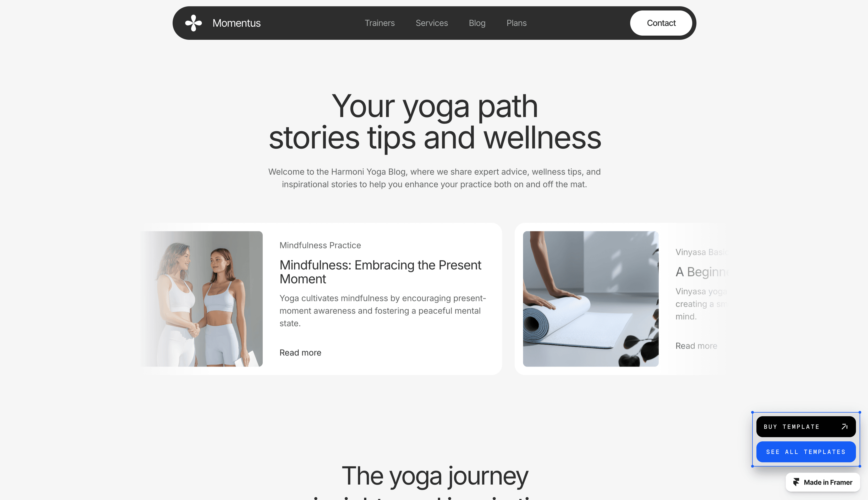Click the Buy Template button
868x500 pixels.
point(806,426)
